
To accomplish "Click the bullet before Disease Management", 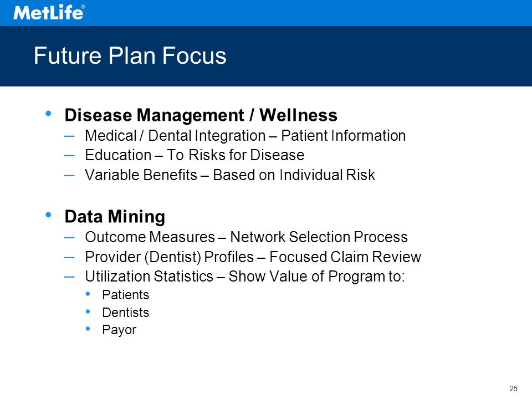I will 48,113.
